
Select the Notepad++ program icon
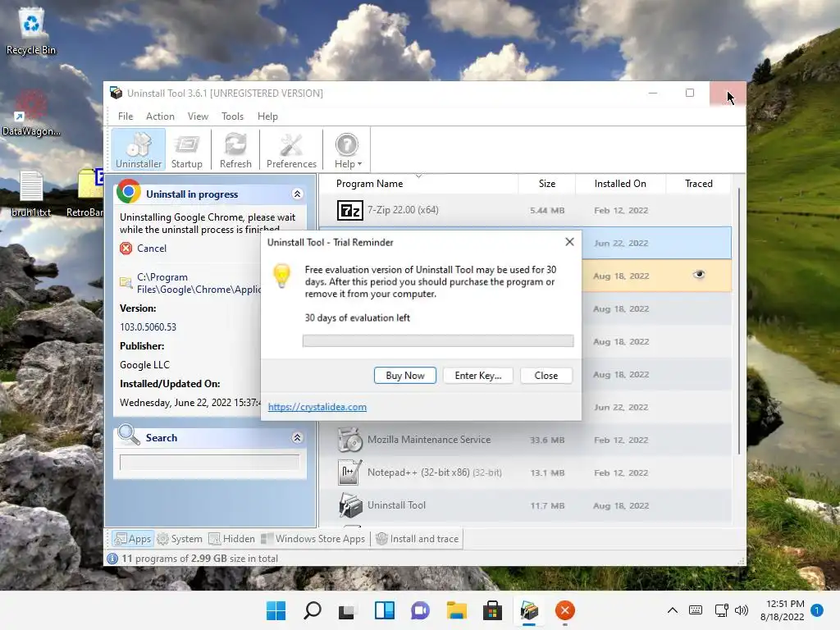point(349,472)
